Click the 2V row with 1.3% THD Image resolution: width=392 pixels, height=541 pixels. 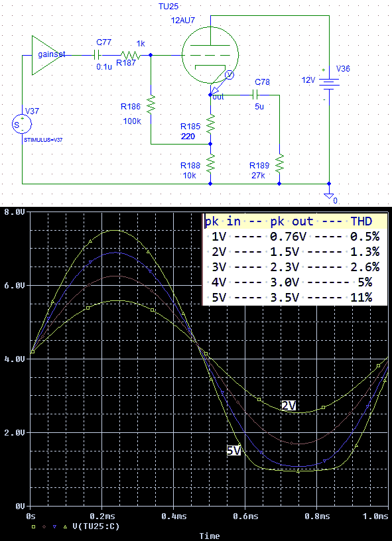click(295, 252)
